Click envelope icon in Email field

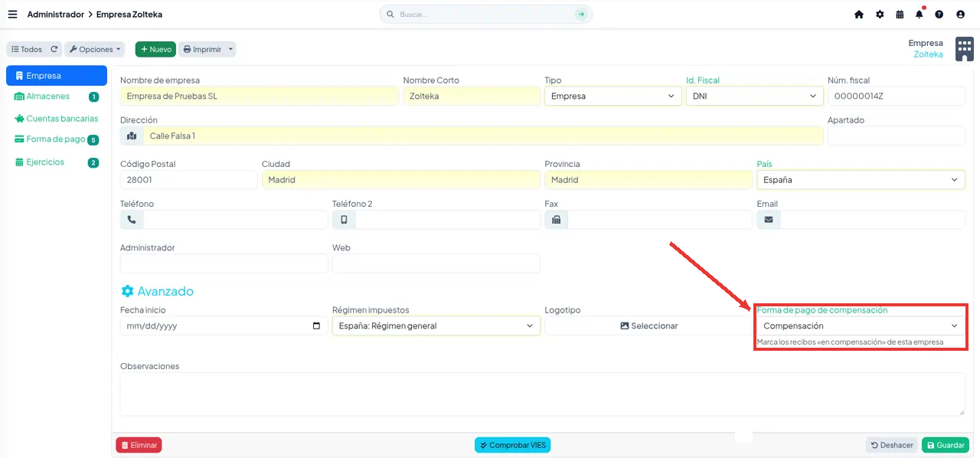(x=768, y=220)
